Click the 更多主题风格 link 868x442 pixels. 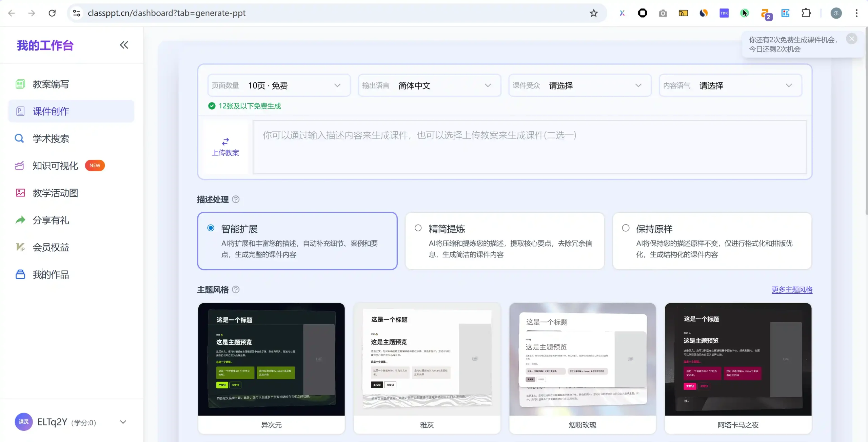click(x=792, y=290)
